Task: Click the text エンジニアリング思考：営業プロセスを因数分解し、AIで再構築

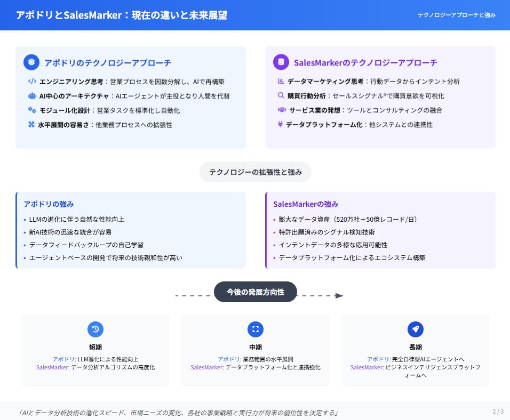Action: 132,82
